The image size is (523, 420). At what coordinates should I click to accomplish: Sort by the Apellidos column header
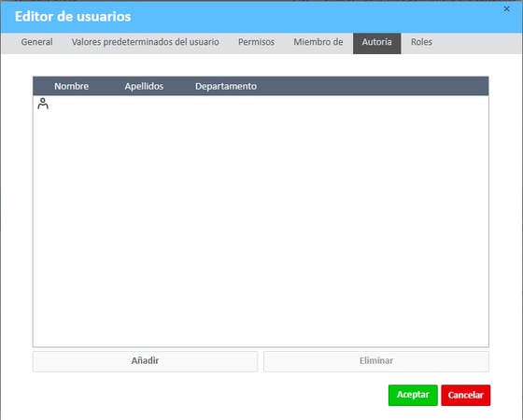(144, 86)
